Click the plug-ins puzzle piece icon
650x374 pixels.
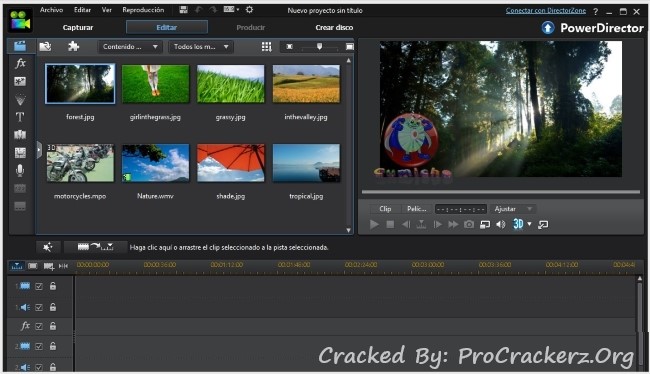73,46
